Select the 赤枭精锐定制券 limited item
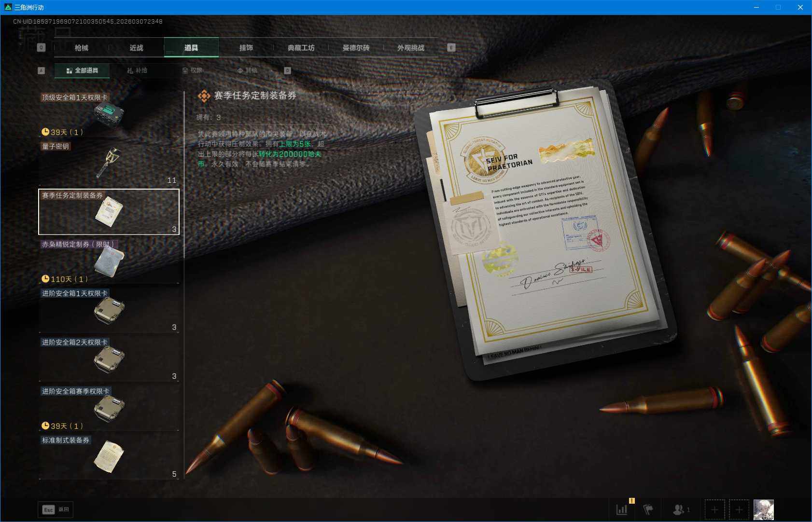The height and width of the screenshot is (522, 812). pos(109,261)
